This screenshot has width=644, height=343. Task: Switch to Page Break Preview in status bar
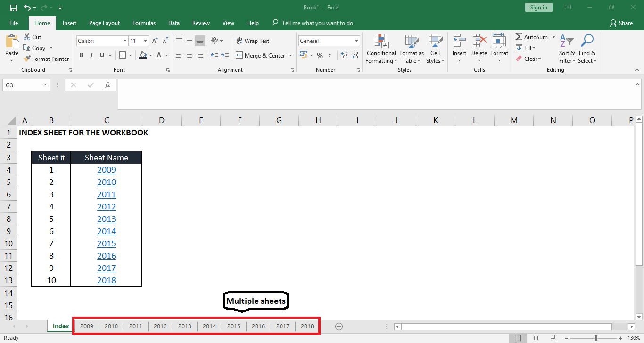553,338
